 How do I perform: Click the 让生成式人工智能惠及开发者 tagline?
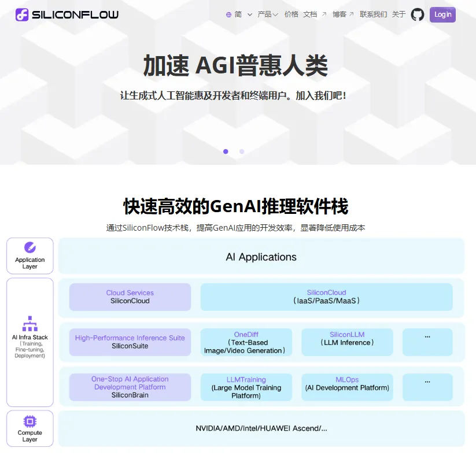[x=233, y=95]
